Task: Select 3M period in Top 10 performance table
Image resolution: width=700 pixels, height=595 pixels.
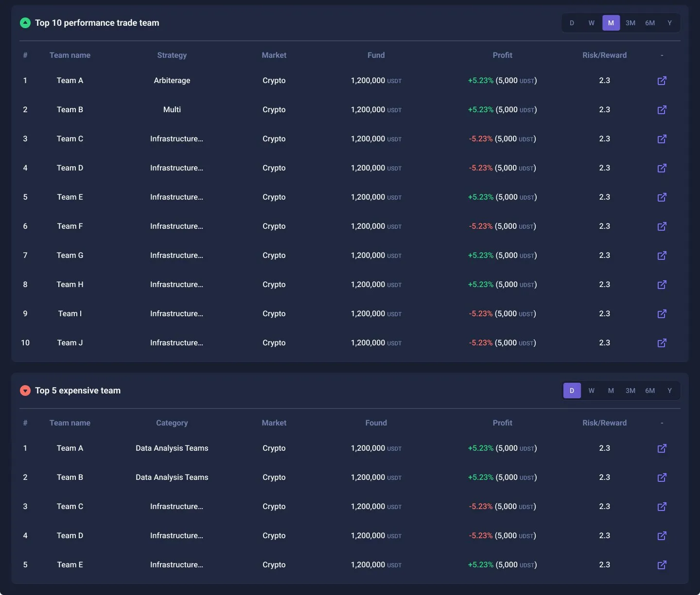Action: [630, 23]
